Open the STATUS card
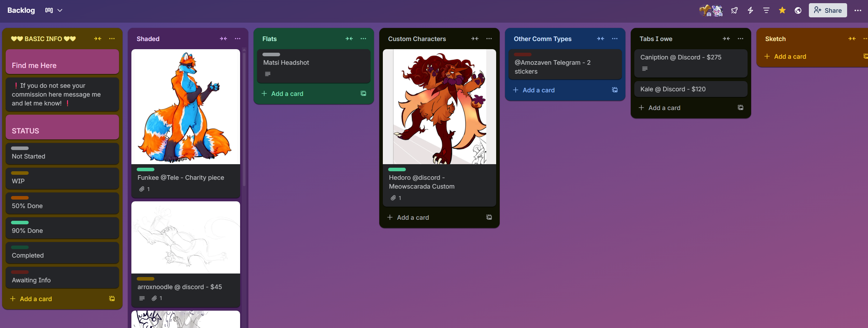This screenshot has width=868, height=328. [x=62, y=127]
